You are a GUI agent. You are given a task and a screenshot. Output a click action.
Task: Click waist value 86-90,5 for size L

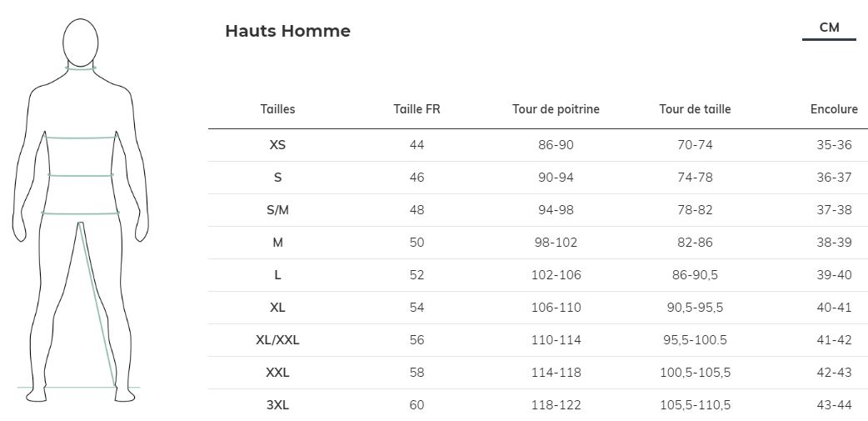tap(695, 275)
